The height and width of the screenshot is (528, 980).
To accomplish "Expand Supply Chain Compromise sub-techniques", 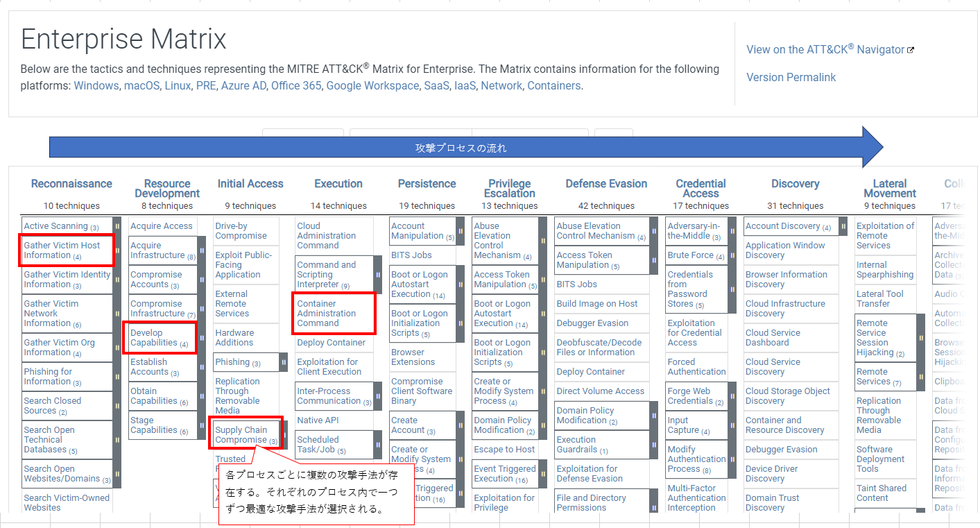I will click(284, 435).
